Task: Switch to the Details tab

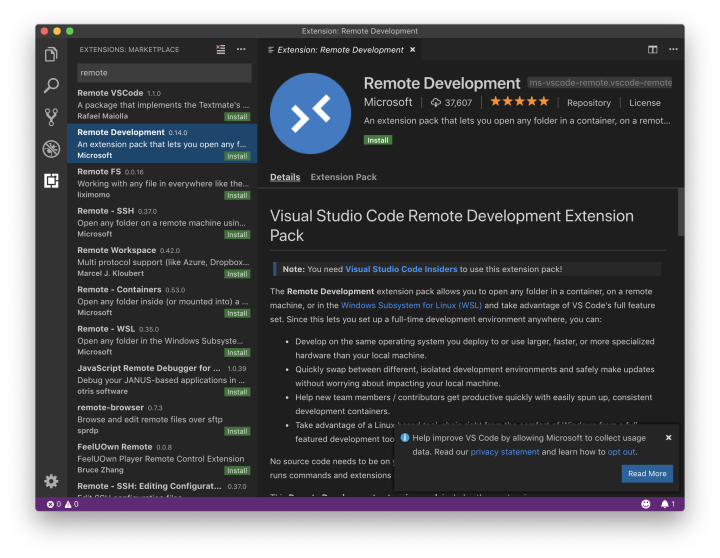Action: 285,177
